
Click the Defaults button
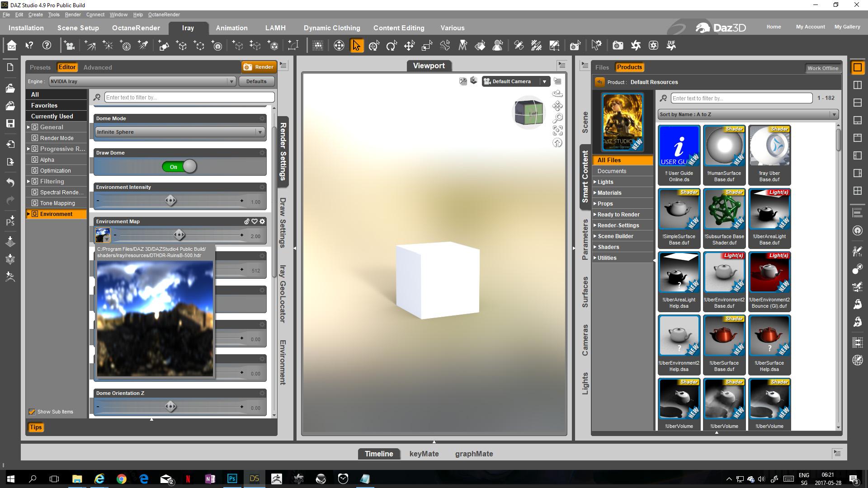click(256, 81)
